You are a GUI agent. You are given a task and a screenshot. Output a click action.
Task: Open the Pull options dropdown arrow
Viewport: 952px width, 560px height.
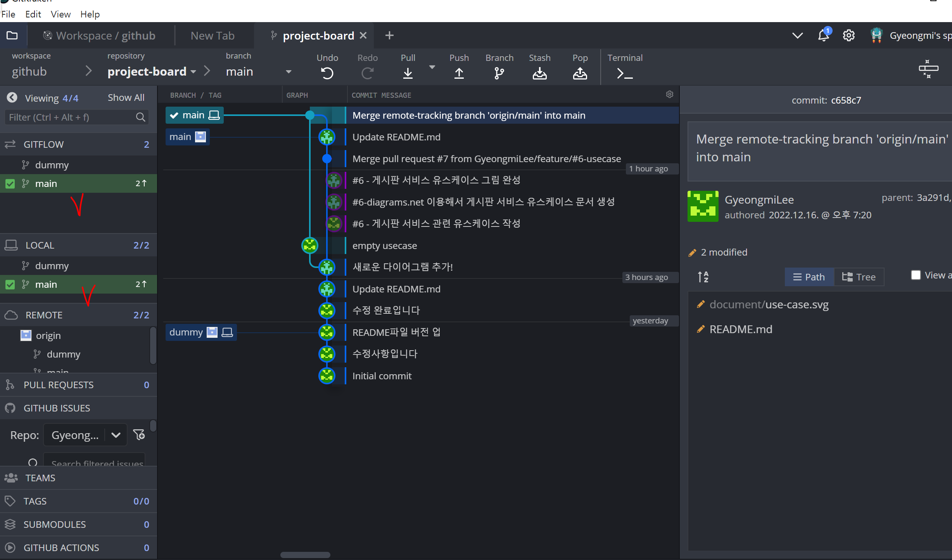pyautogui.click(x=432, y=67)
